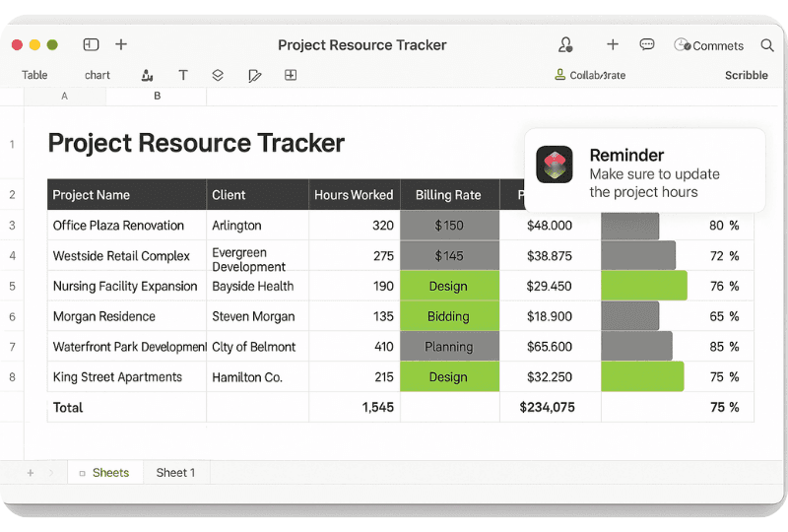Open the Reminder notification app icon

tap(555, 165)
